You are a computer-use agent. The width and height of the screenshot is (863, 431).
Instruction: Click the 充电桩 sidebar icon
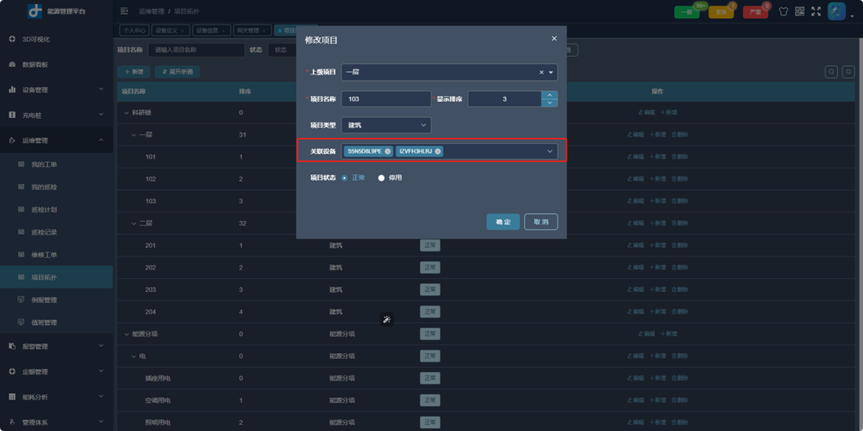tap(12, 114)
